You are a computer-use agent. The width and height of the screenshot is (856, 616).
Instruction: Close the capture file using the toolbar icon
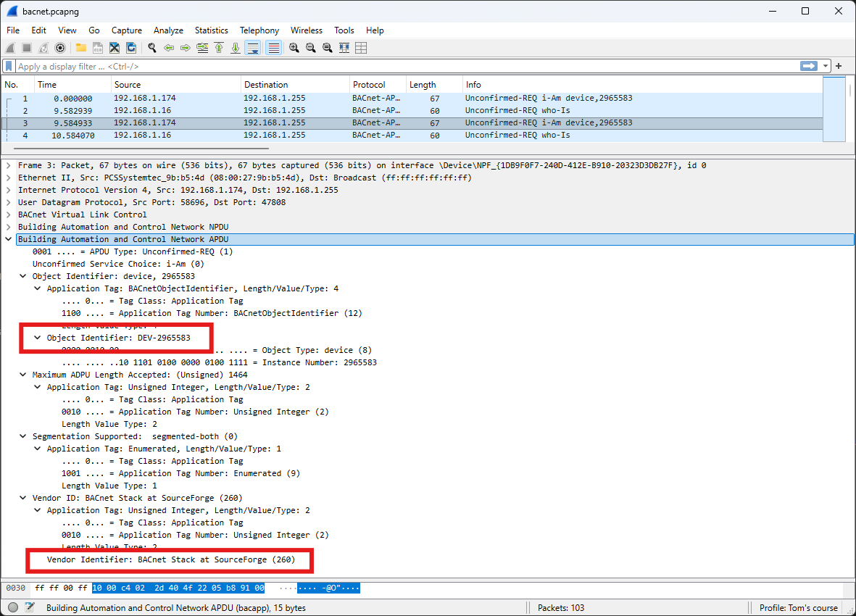pyautogui.click(x=114, y=48)
